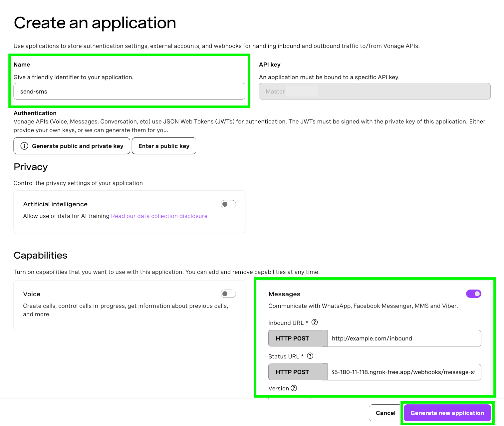Click the Generate new application button
The height and width of the screenshot is (426, 504).
pyautogui.click(x=447, y=413)
